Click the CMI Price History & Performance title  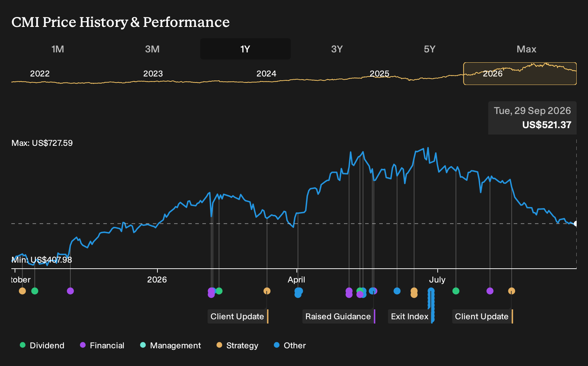pos(121,22)
